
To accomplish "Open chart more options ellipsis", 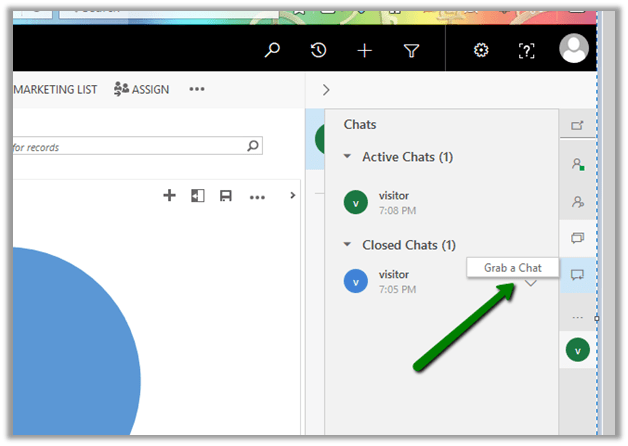I will 257,197.
